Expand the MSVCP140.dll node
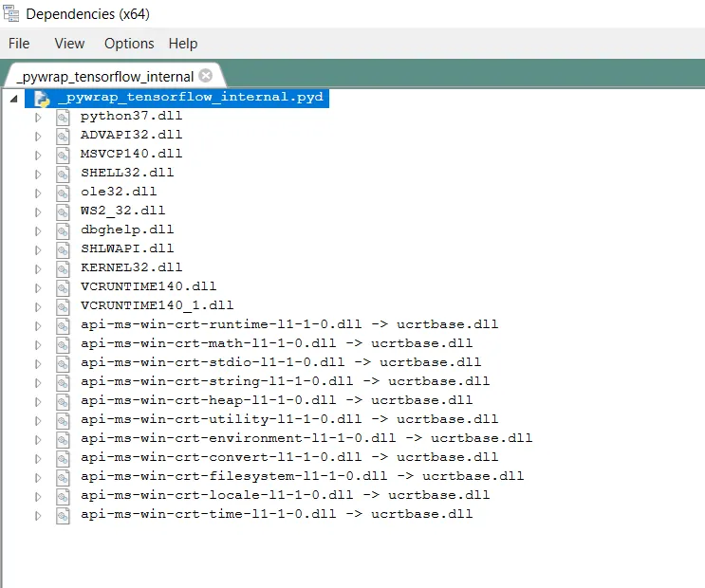 38,156
